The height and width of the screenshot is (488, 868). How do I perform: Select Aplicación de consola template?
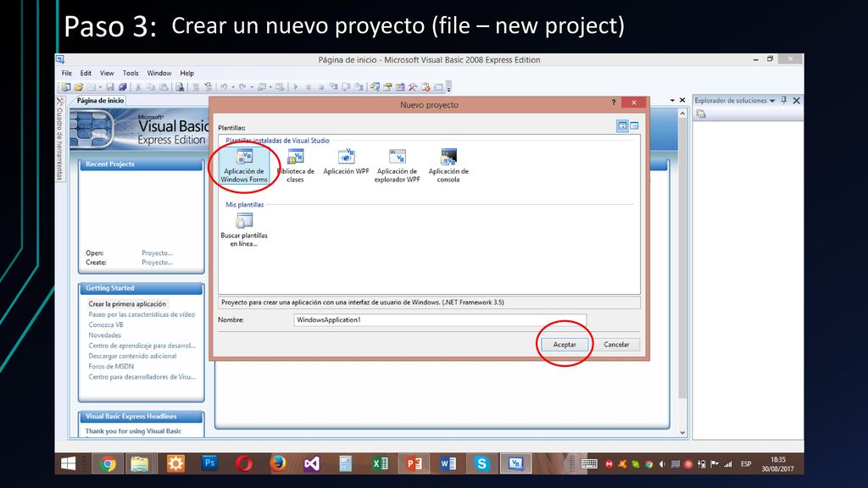pyautogui.click(x=448, y=165)
